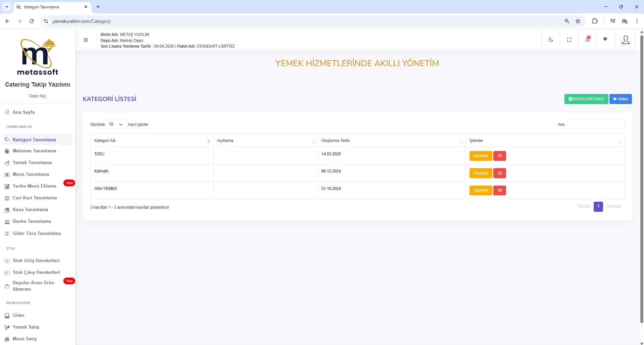Reload the page in browser

tap(32, 21)
